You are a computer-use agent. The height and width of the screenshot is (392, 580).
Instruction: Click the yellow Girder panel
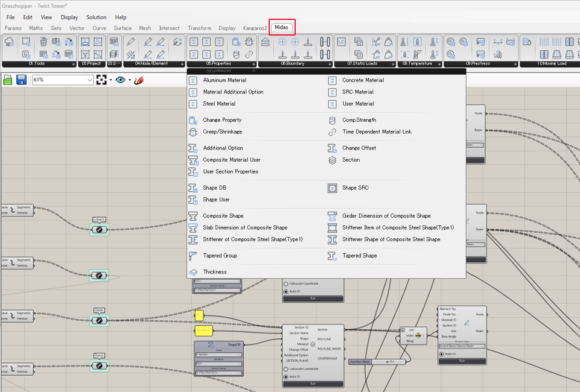204,330
